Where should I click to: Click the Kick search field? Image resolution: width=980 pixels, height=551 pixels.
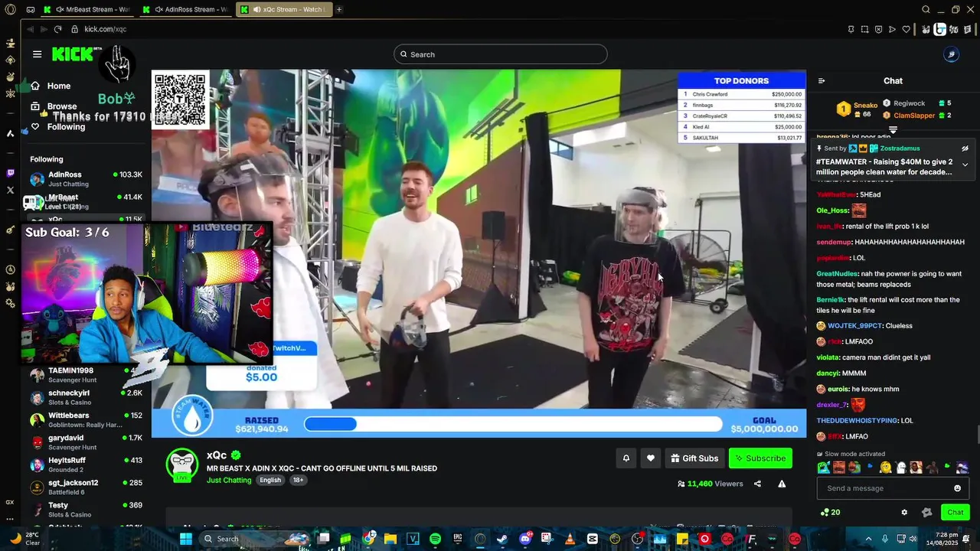point(501,54)
